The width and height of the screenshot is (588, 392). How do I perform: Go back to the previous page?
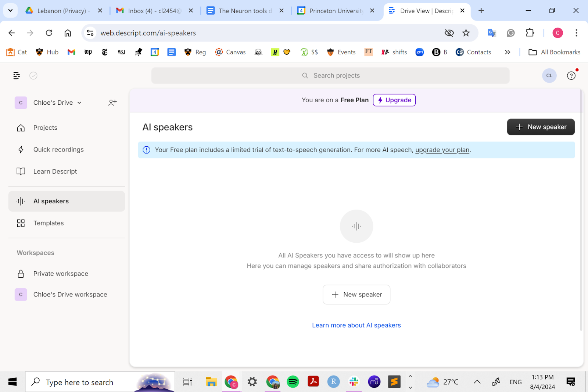click(x=11, y=33)
